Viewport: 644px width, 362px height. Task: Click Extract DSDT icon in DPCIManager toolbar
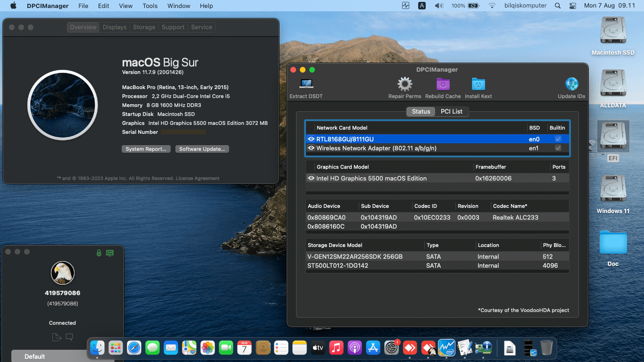point(306,84)
